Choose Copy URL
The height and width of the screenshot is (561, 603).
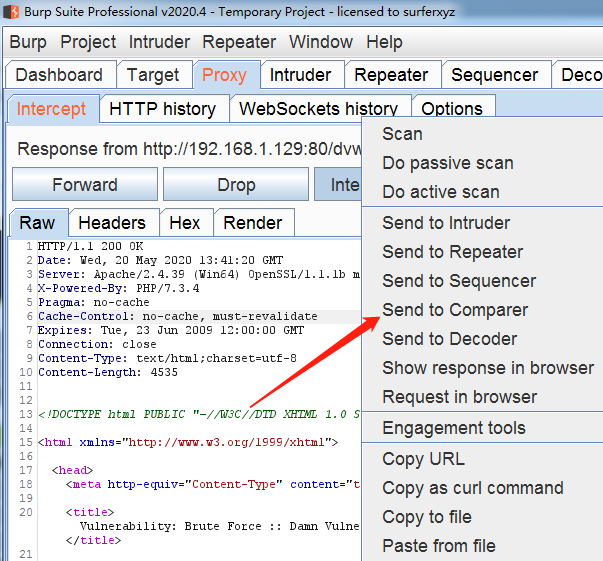pyautogui.click(x=483, y=459)
